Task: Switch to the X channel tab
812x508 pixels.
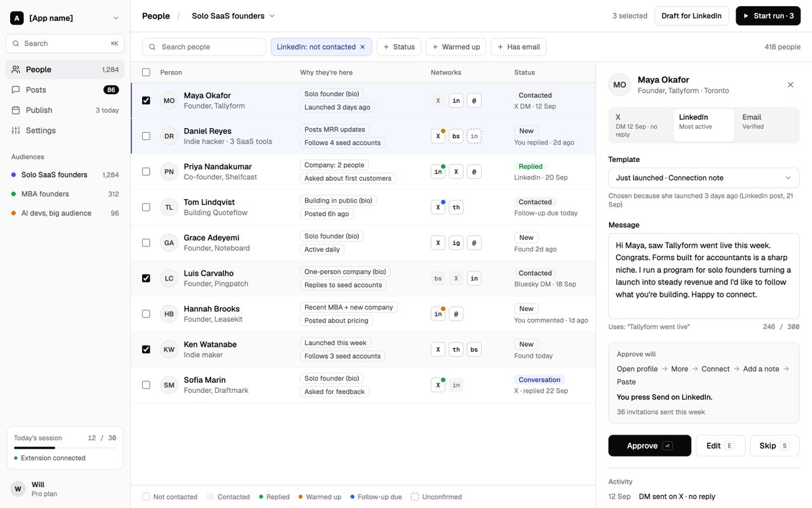Action: click(641, 125)
